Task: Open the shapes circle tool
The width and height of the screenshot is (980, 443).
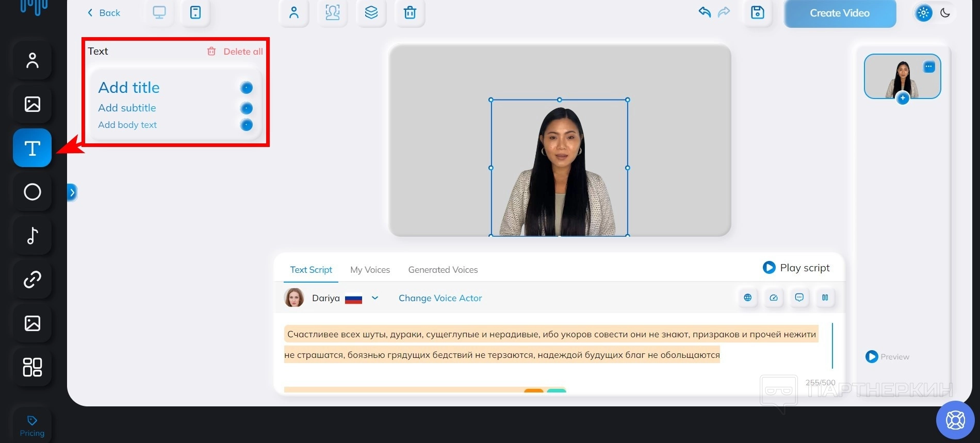Action: 32,192
